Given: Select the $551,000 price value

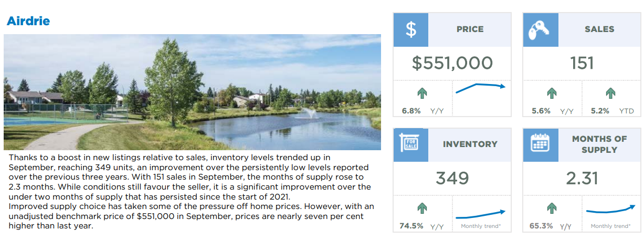Looking at the screenshot, I should [x=452, y=64].
